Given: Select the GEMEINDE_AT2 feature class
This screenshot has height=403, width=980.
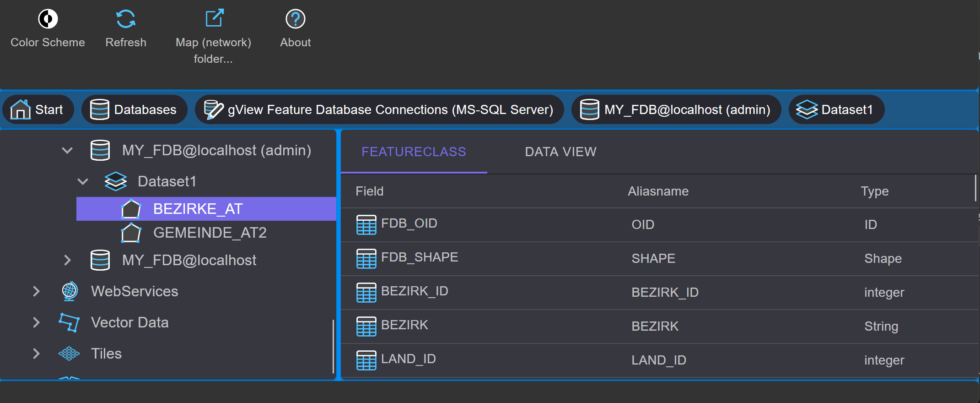Looking at the screenshot, I should (x=210, y=233).
